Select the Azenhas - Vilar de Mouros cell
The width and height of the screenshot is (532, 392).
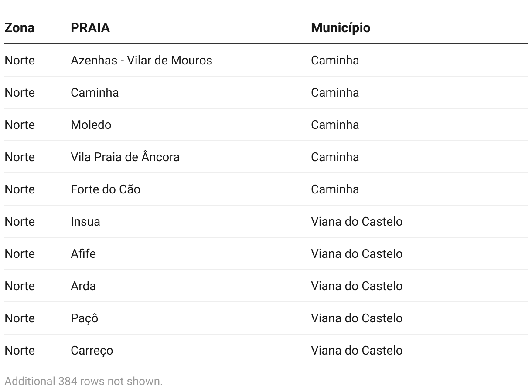click(x=141, y=60)
